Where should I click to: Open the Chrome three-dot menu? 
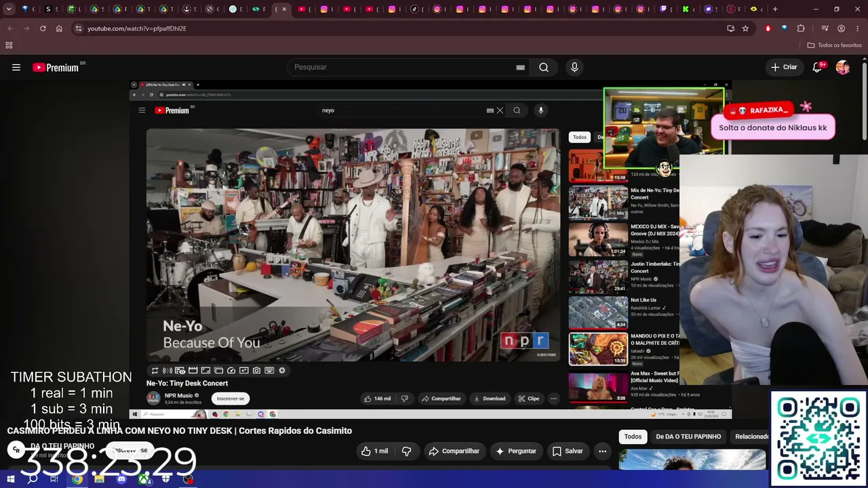coord(857,28)
